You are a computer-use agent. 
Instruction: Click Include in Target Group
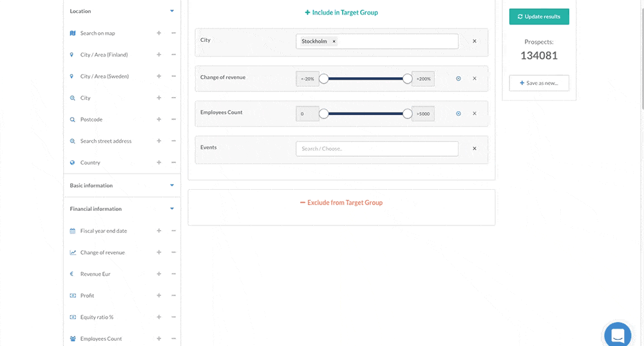(341, 12)
